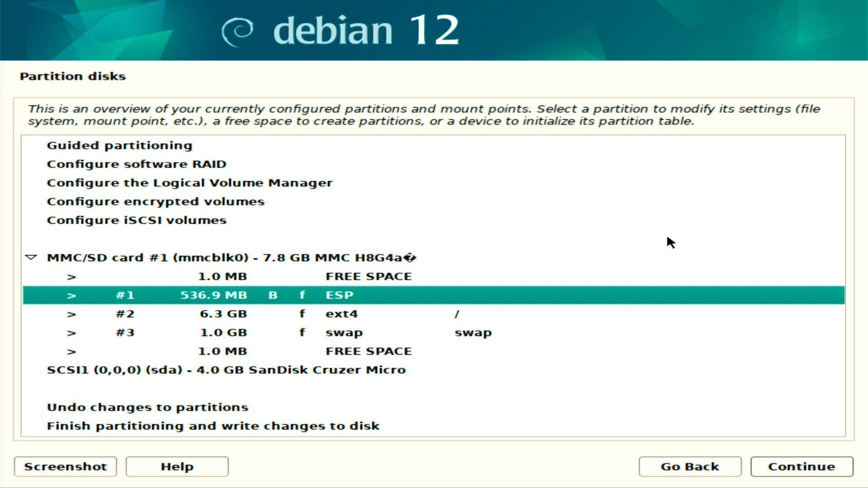Select partition #3 1.0 GB swap
Viewport: 868px width, 488px height.
pos(433,333)
